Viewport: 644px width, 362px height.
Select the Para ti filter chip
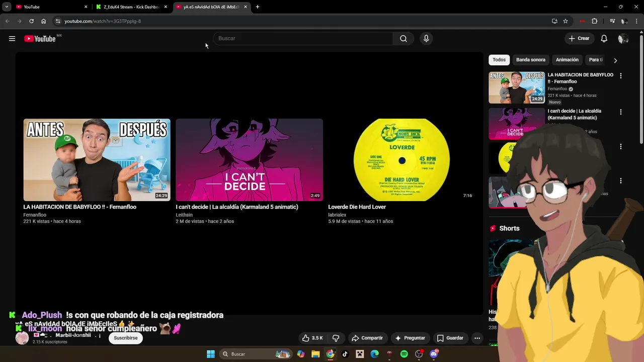click(x=595, y=60)
